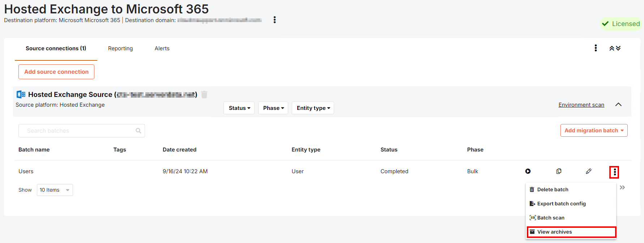Image resolution: width=644 pixels, height=243 pixels.
Task: Switch to Source connections tab
Action: click(56, 48)
